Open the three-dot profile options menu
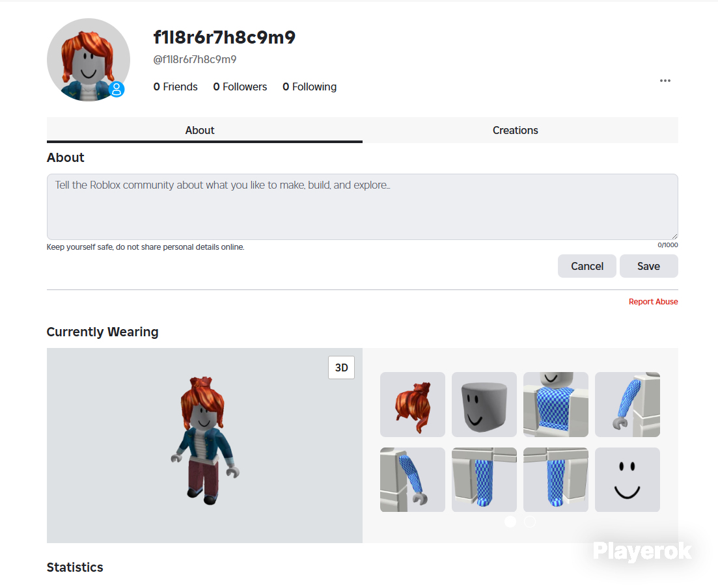 point(665,81)
